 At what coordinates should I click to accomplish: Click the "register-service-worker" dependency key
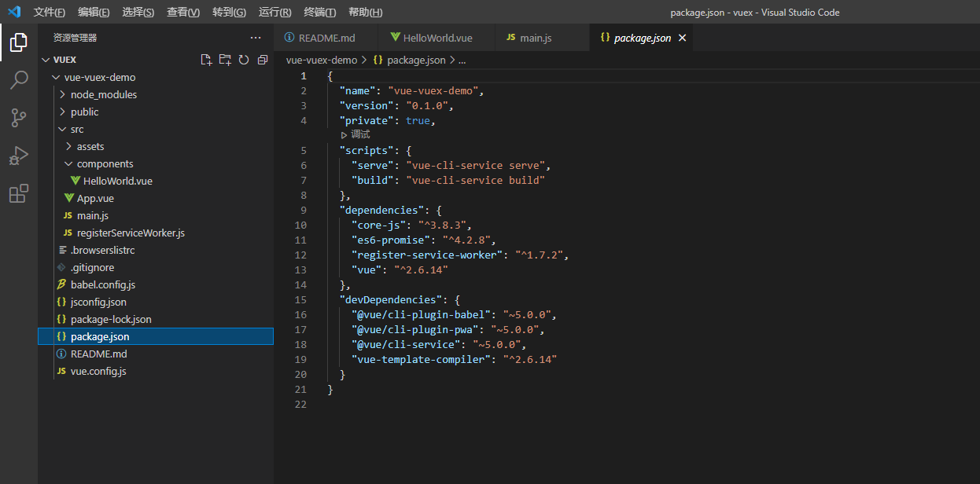[427, 255]
